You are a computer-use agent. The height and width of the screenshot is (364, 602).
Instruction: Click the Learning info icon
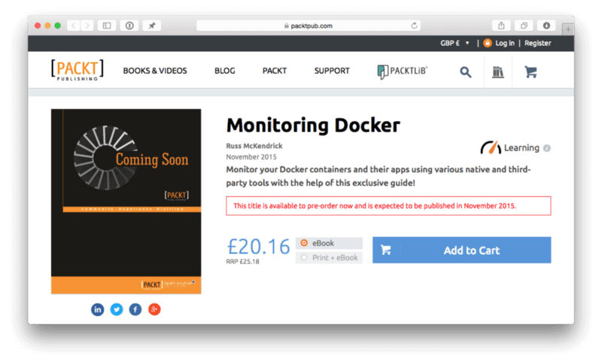pos(547,148)
